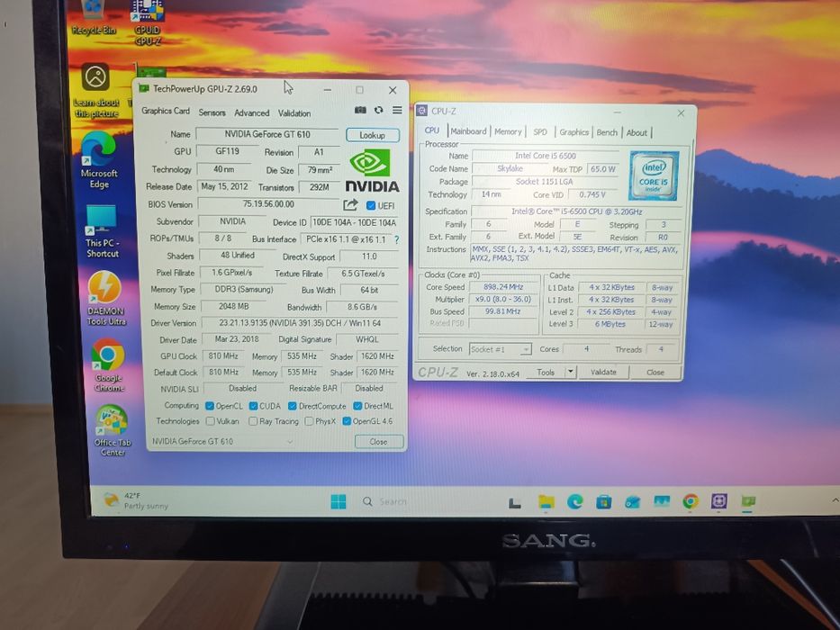Image resolution: width=840 pixels, height=630 pixels.
Task: Launch Microsoft Edge from the desktop
Action: pyautogui.click(x=99, y=159)
